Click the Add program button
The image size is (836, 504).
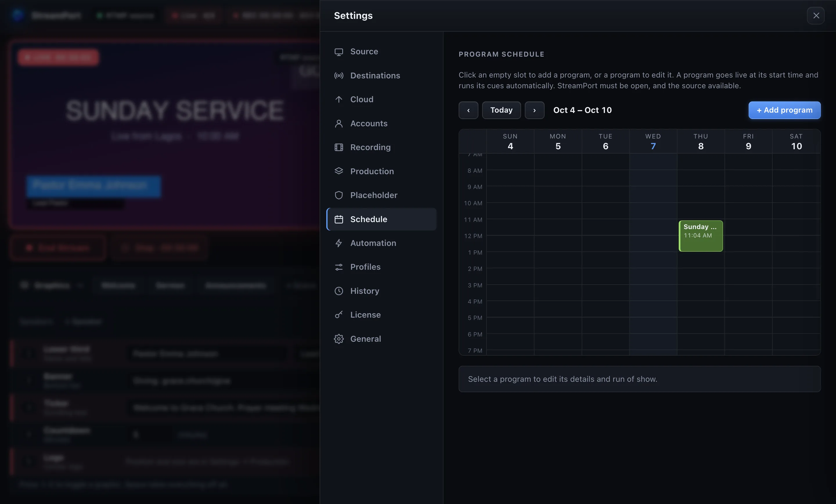tap(784, 110)
